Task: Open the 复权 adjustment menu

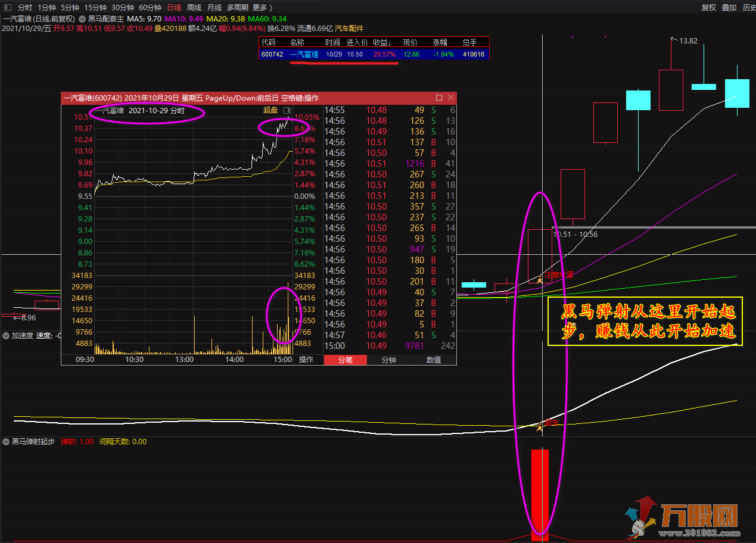Action: pos(709,8)
